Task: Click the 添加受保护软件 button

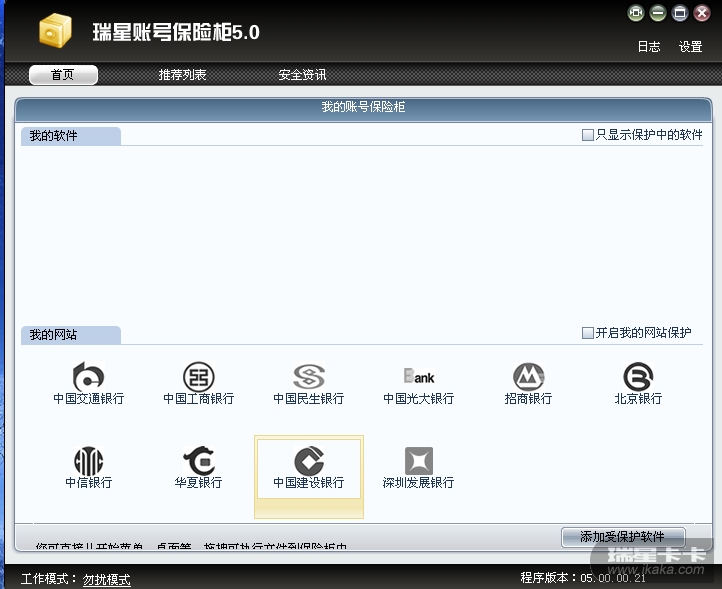Action: (623, 537)
